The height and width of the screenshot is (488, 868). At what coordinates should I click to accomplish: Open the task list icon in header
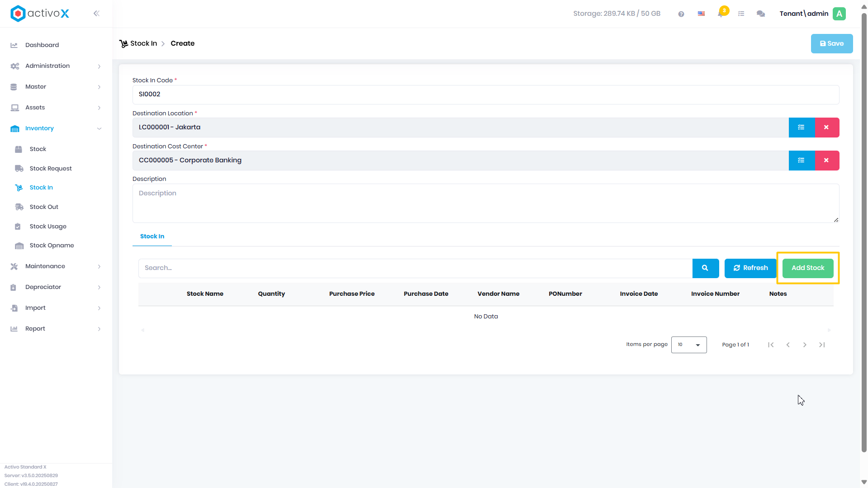(x=741, y=14)
